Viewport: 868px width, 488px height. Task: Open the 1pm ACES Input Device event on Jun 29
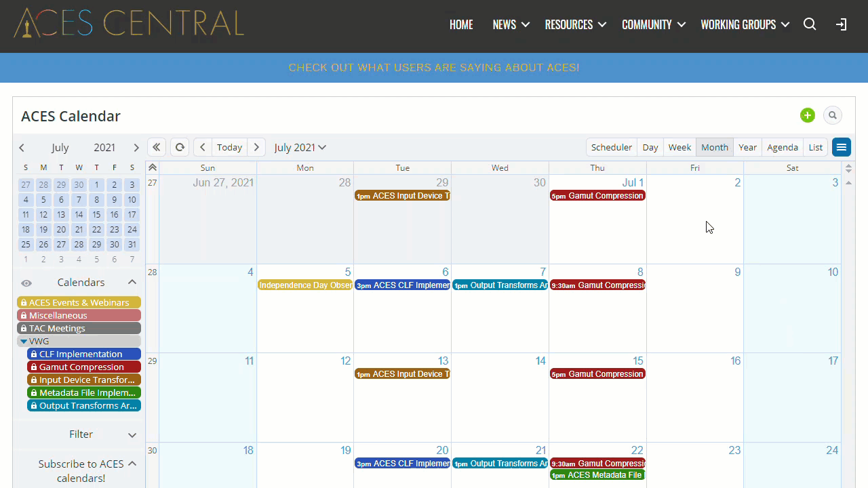coord(402,196)
